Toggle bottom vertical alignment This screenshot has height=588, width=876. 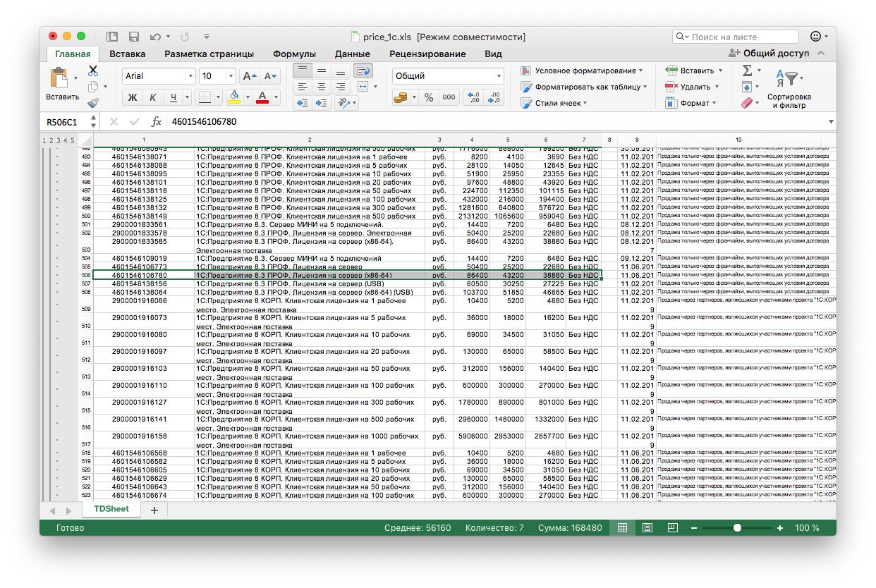[341, 71]
